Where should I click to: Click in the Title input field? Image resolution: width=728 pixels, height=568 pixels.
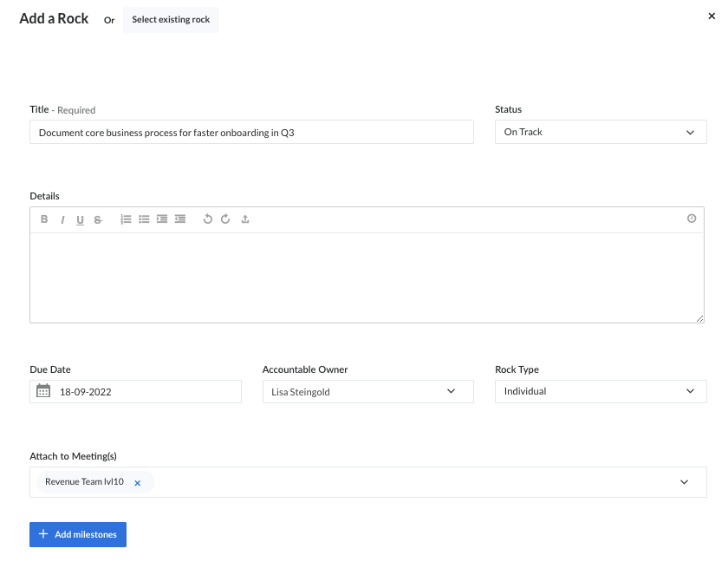pyautogui.click(x=251, y=133)
